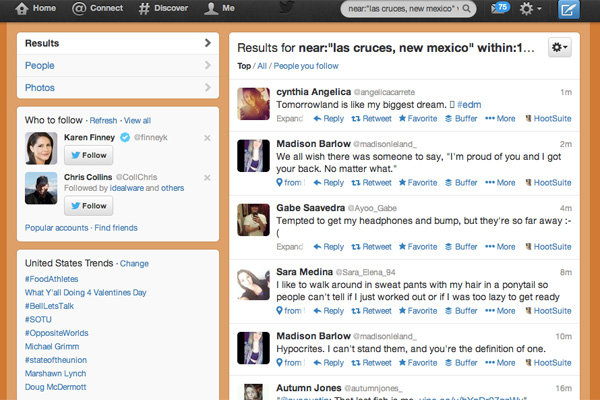Viewport: 600px width, 400px height.
Task: Click the #edm hashtag
Action: [469, 105]
